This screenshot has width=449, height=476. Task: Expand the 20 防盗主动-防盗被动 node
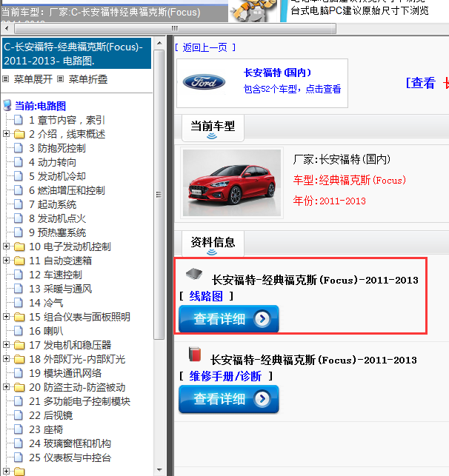pos(6,386)
